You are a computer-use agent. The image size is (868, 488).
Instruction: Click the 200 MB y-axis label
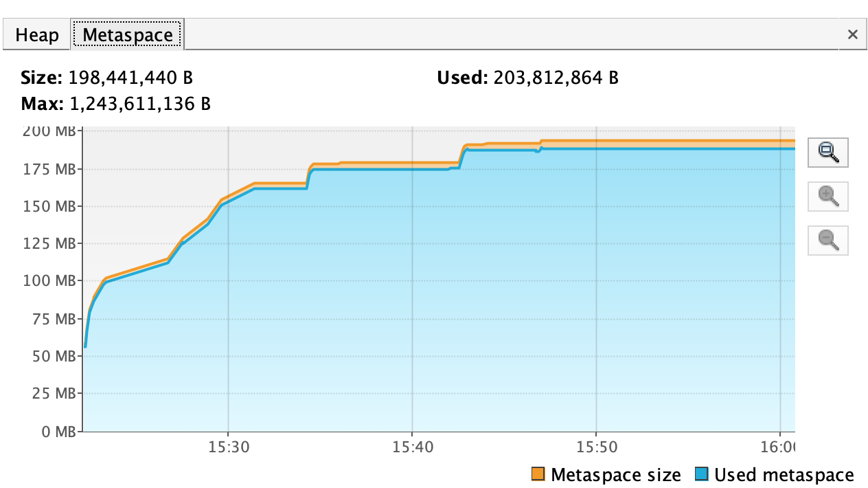[49, 131]
